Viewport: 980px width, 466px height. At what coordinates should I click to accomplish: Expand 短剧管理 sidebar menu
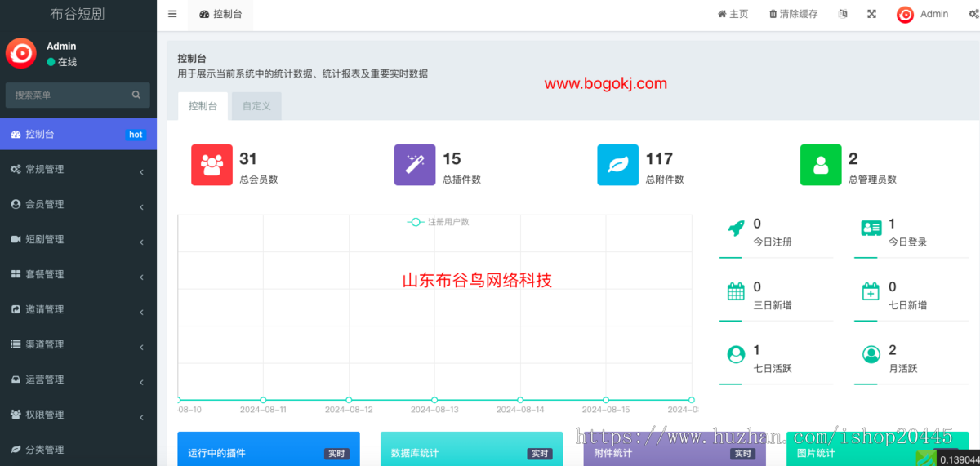(x=78, y=239)
